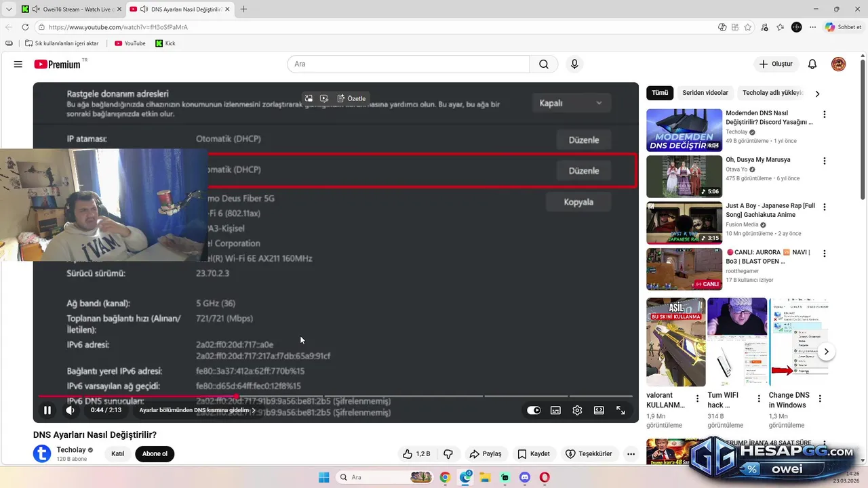Open browser settings and more menu
The height and width of the screenshot is (488, 868).
click(x=812, y=27)
